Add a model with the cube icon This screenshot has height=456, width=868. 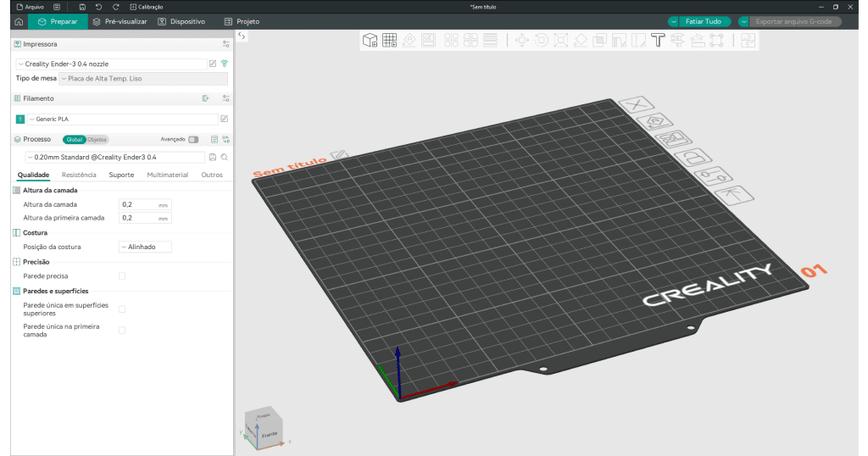(370, 41)
